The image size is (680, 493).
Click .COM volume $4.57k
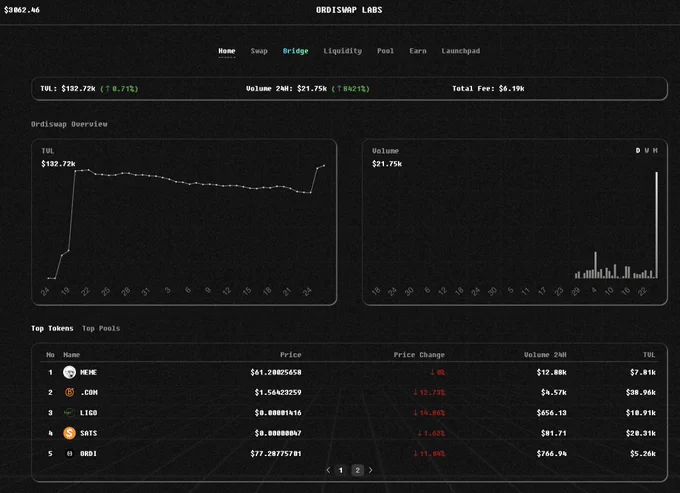[554, 392]
